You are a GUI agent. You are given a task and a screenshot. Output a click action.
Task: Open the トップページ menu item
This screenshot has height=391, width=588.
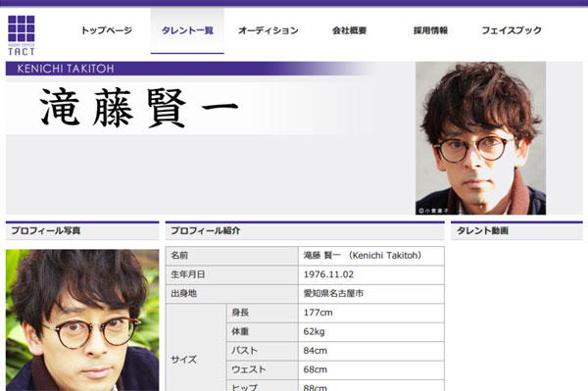[107, 30]
